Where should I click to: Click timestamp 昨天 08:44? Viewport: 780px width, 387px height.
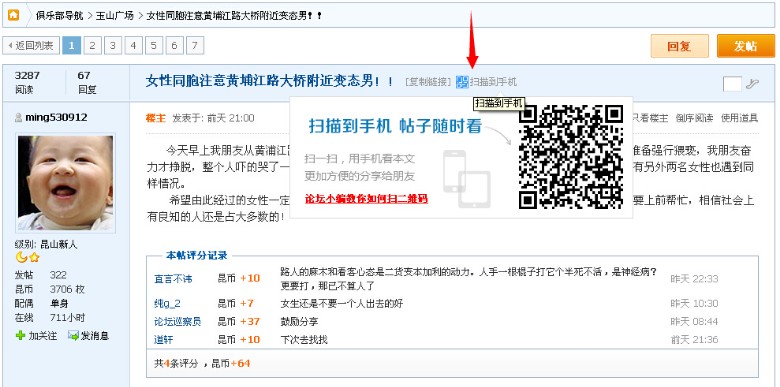click(694, 322)
